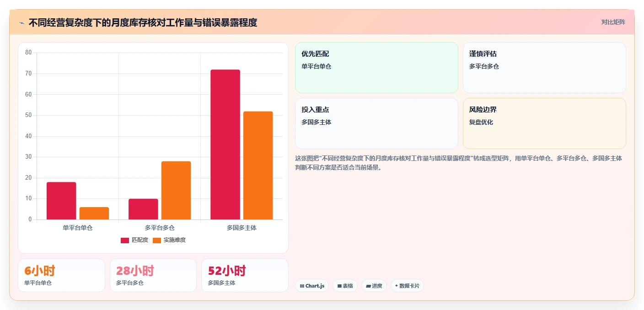Click the 多国多主体 x-axis label
The height and width of the screenshot is (310, 644).
[x=241, y=227]
